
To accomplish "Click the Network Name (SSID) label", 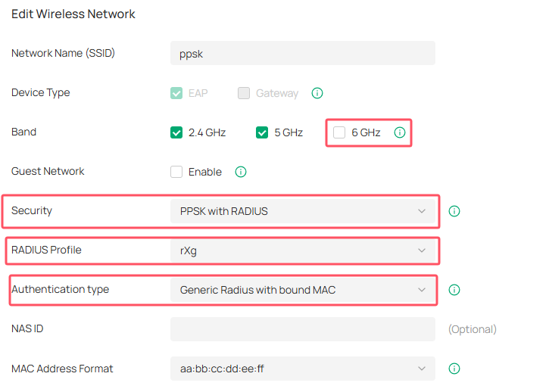I will 63,54.
